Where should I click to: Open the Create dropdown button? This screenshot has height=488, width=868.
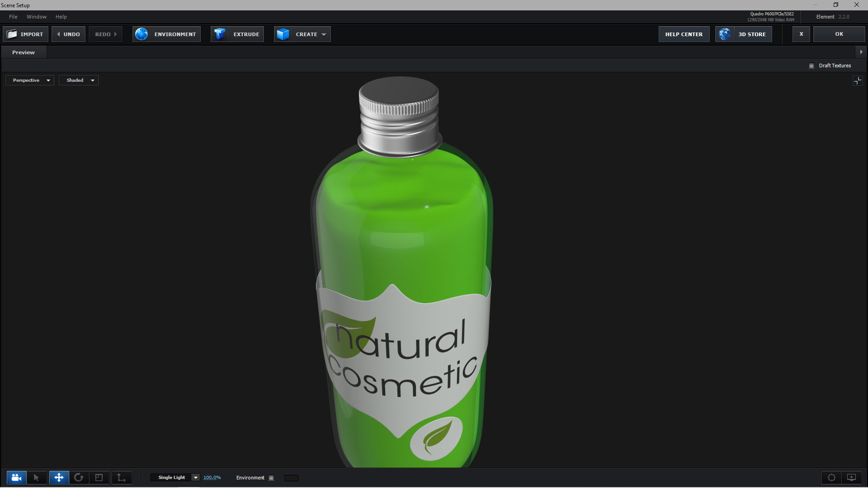302,34
